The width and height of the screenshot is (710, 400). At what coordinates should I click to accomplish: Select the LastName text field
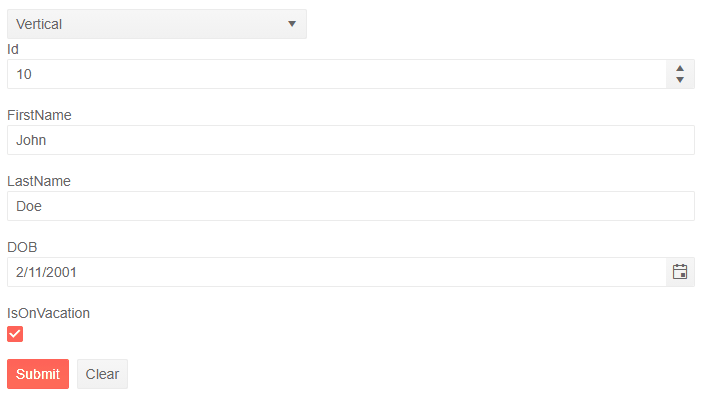click(350, 206)
